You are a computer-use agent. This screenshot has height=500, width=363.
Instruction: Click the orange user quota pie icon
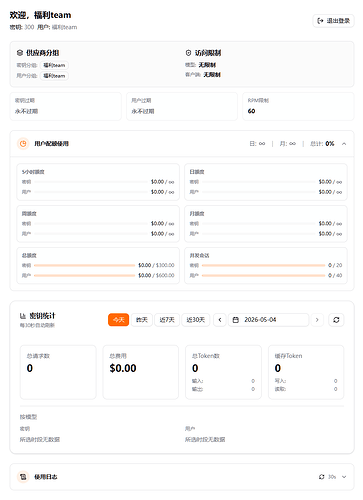pos(23,144)
